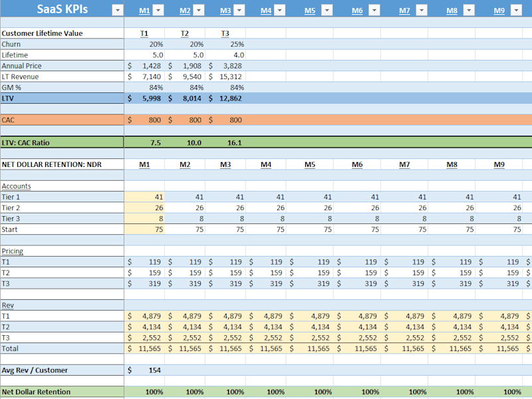Select the 4,134 revenue cell under M5

coord(310,327)
